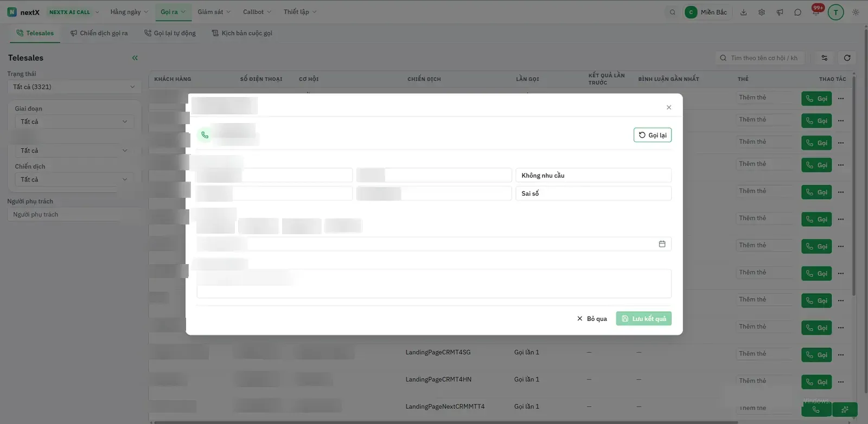The height and width of the screenshot is (424, 868).
Task: Click the floating AI sparkle button
Action: pos(845,410)
